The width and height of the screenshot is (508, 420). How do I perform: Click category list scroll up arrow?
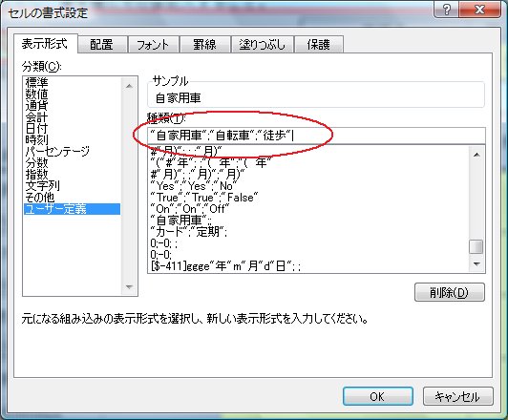pos(129,86)
